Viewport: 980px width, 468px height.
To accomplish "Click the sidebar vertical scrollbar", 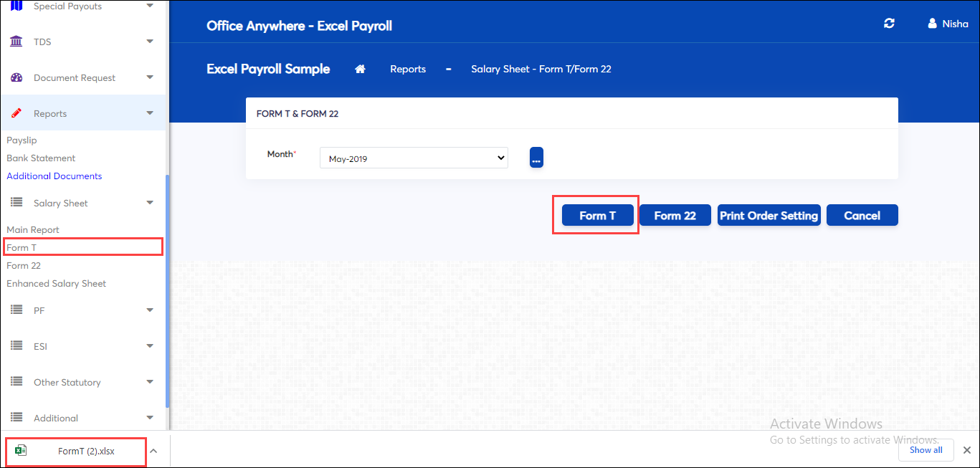I will (168, 290).
